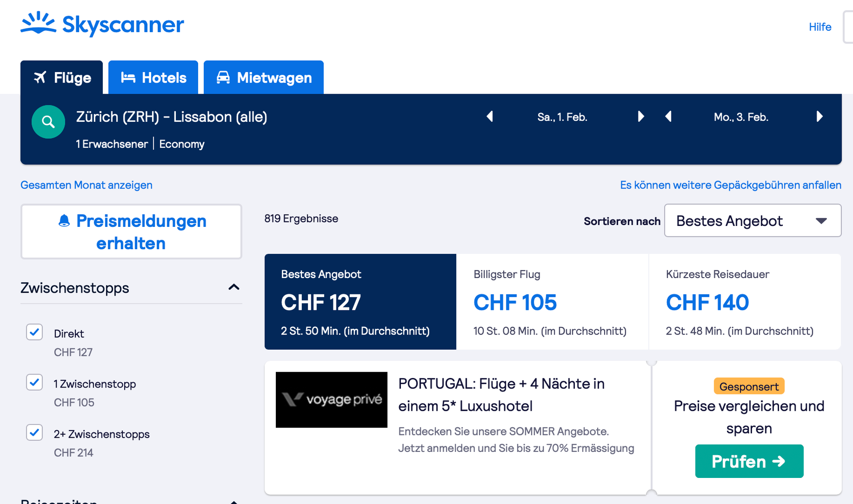Switch to the Hotels tab
Image resolution: width=853 pixels, height=504 pixels.
(x=153, y=77)
